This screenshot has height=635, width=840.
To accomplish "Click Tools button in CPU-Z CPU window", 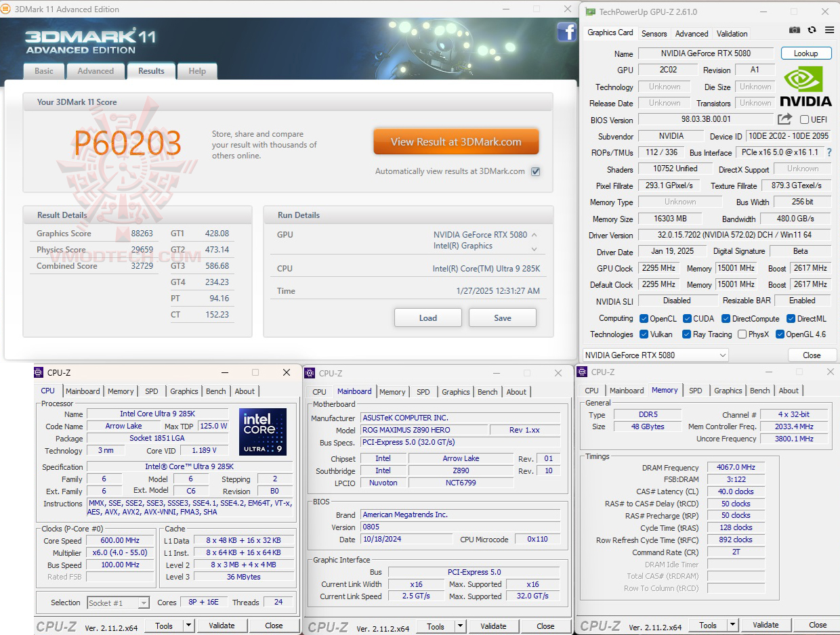I will click(164, 626).
